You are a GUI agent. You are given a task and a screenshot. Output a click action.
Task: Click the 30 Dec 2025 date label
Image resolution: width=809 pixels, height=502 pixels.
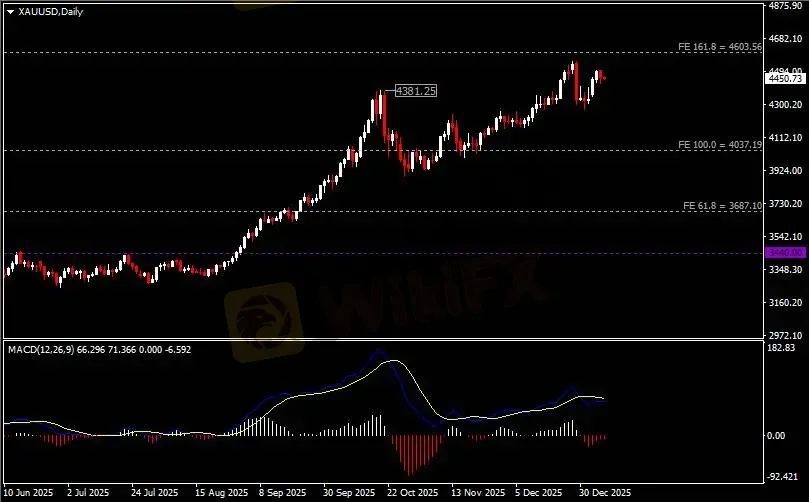coord(605,493)
